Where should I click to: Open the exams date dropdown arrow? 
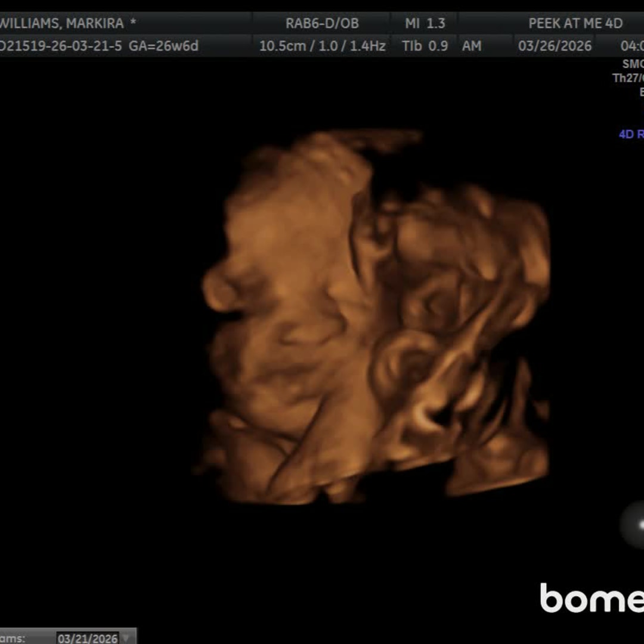tap(126, 638)
